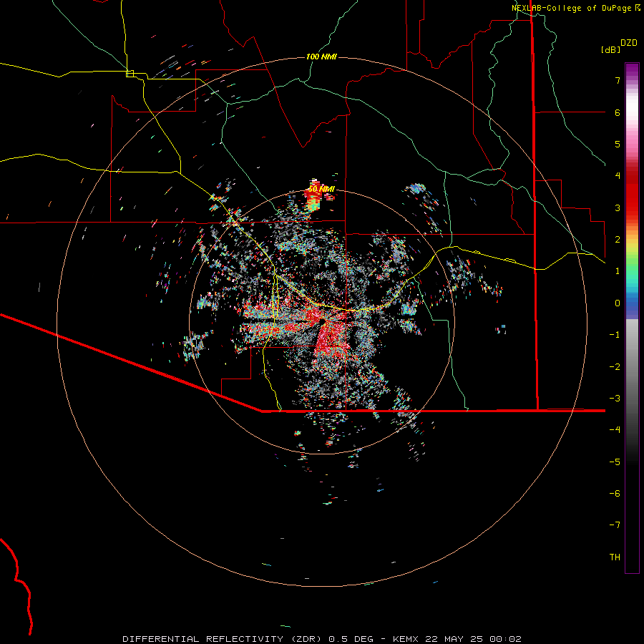Click the [dB] units label
The image size is (644, 644).
(610, 49)
